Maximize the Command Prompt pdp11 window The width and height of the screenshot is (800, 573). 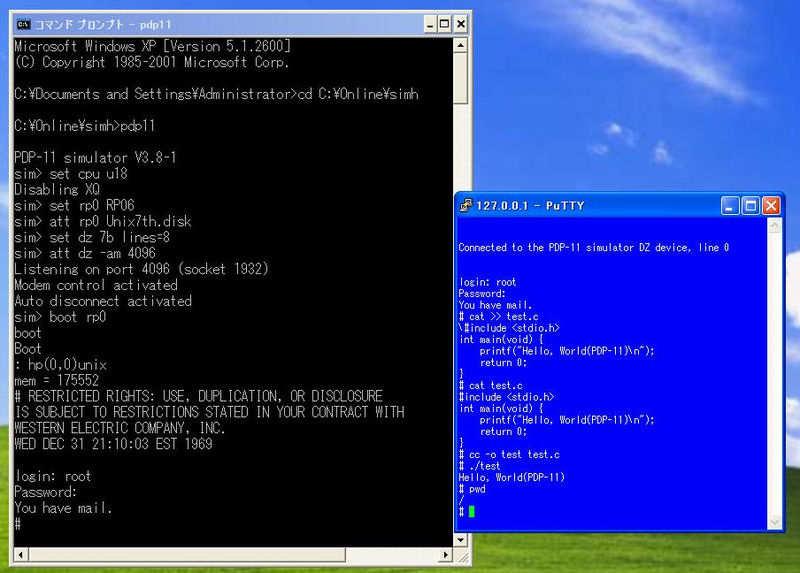(445, 24)
